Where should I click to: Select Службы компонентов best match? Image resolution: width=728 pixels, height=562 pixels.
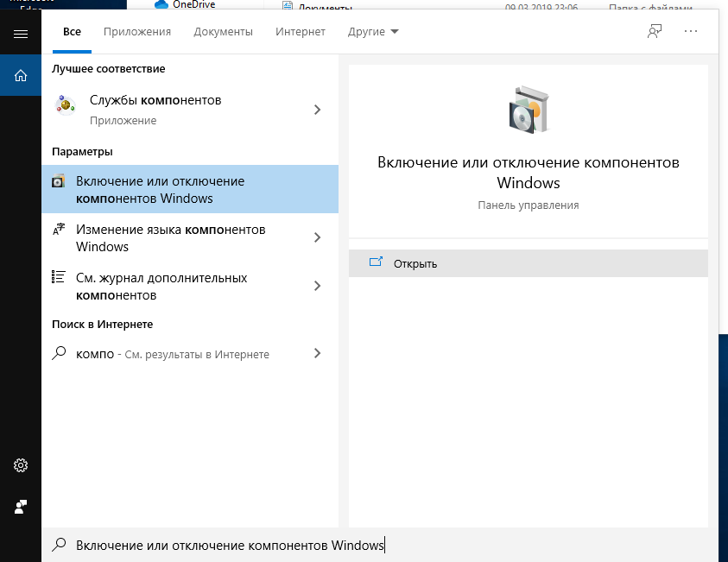click(x=190, y=110)
